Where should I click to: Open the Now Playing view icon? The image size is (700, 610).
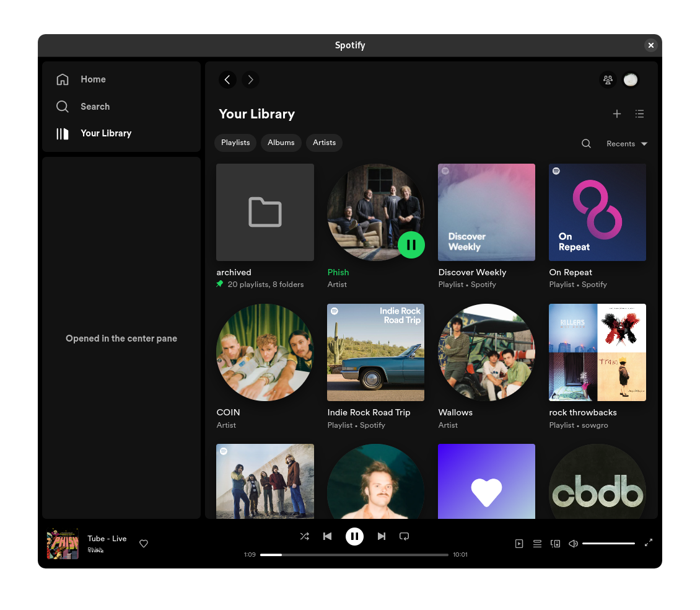(x=518, y=544)
